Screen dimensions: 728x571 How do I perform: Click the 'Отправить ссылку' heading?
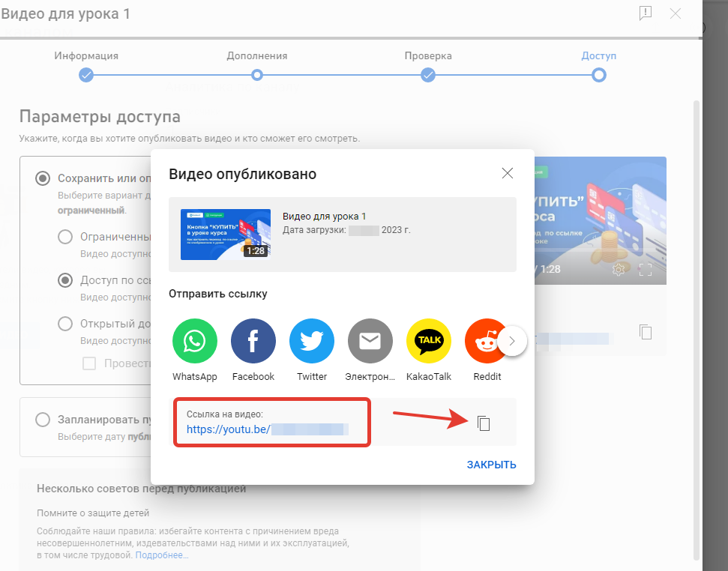217,294
